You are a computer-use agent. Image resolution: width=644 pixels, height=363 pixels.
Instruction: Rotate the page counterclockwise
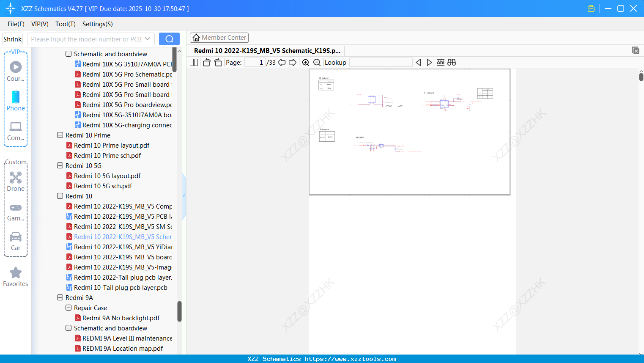(206, 63)
